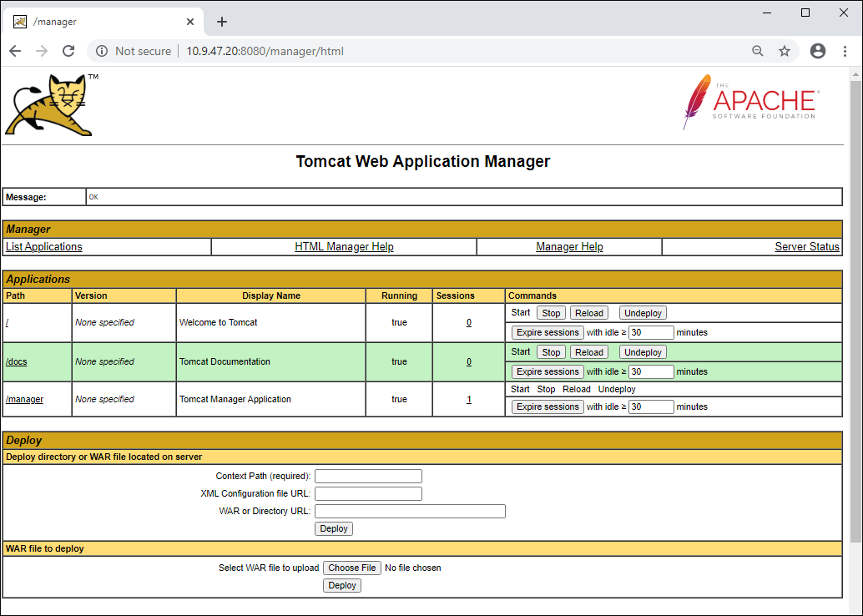Open the Chrome three-dot menu
Viewport: 863px width, 616px height.
pyautogui.click(x=845, y=51)
